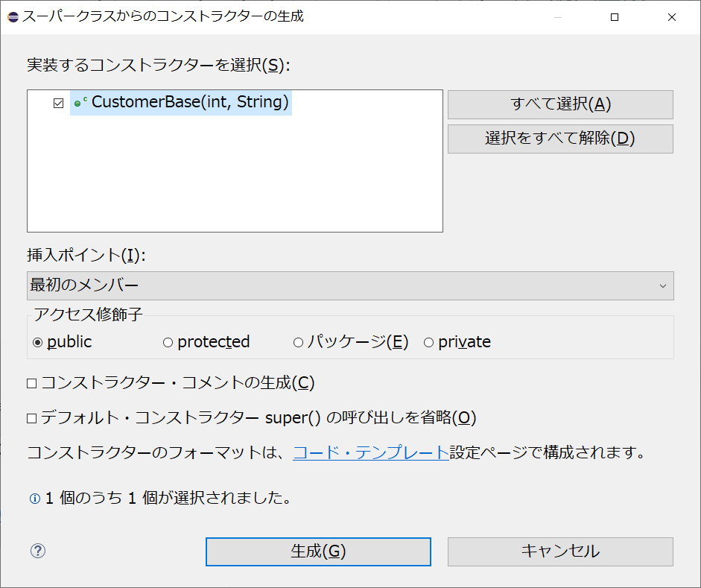Select the protected access modifier
This screenshot has width=701, height=588.
pyautogui.click(x=168, y=341)
